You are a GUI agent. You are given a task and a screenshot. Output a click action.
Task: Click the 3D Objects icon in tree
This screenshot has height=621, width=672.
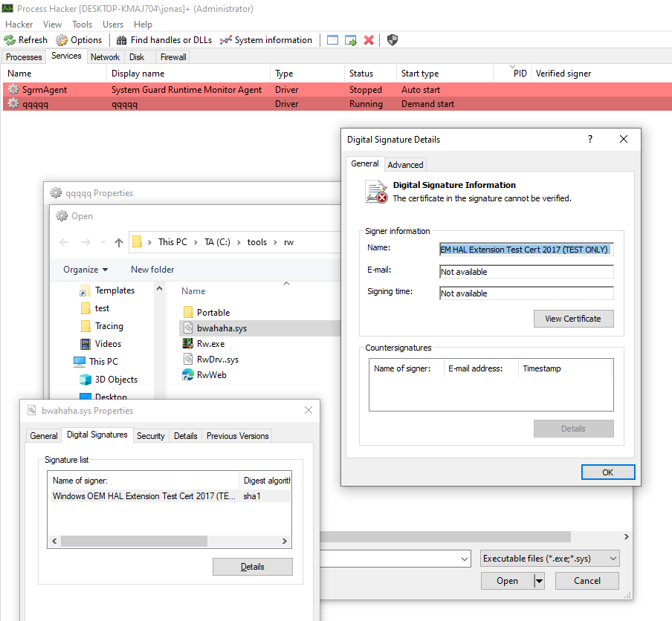tap(85, 380)
